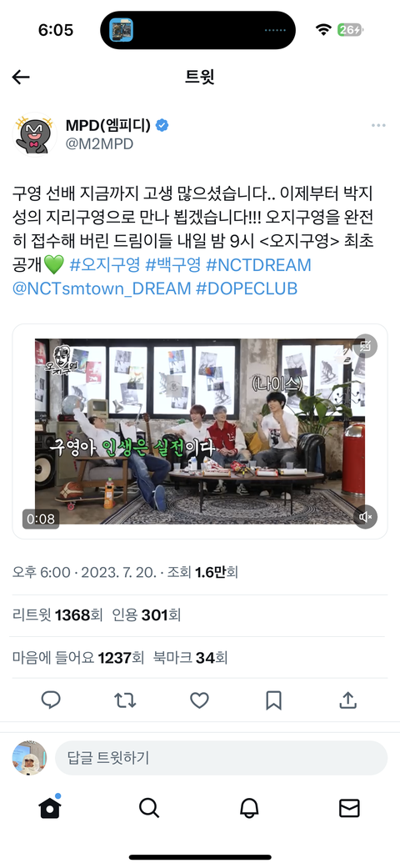Unmute the video with speaker icon

(x=366, y=516)
